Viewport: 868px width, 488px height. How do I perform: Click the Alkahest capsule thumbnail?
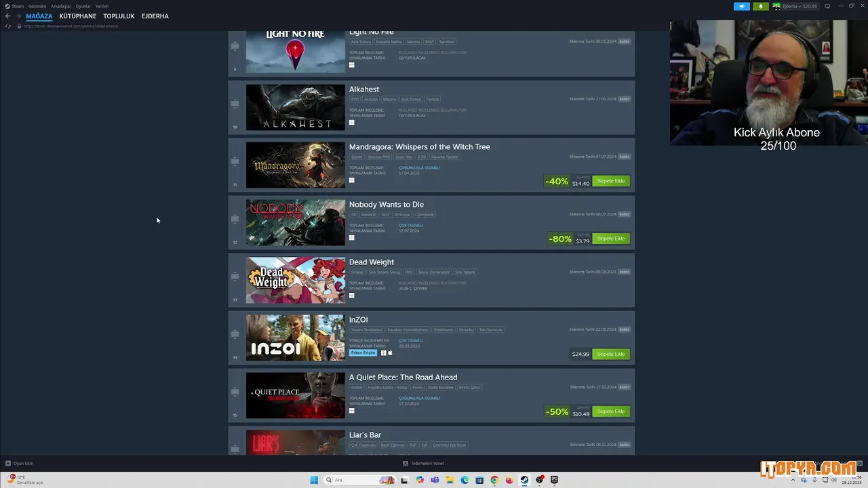click(x=296, y=107)
